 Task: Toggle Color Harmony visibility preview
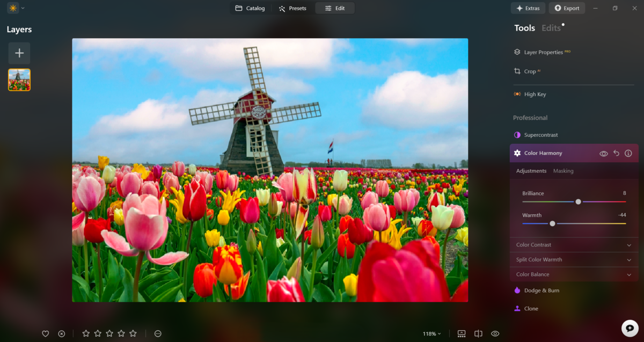pyautogui.click(x=604, y=152)
